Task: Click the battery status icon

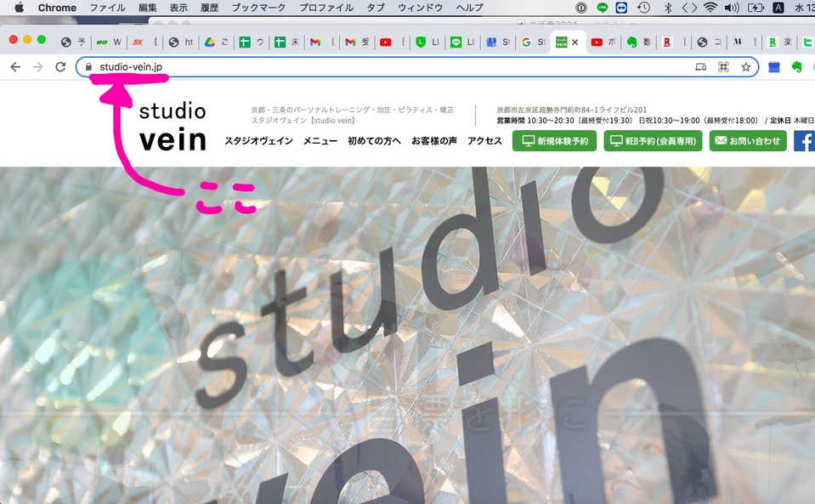Action: tap(756, 8)
